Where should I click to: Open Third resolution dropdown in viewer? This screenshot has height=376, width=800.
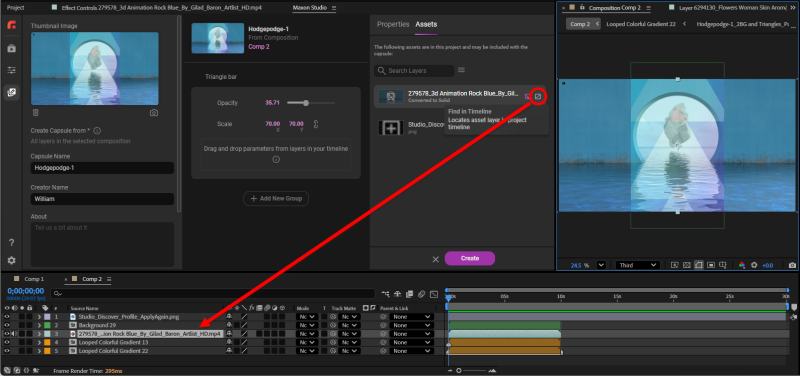coord(638,265)
